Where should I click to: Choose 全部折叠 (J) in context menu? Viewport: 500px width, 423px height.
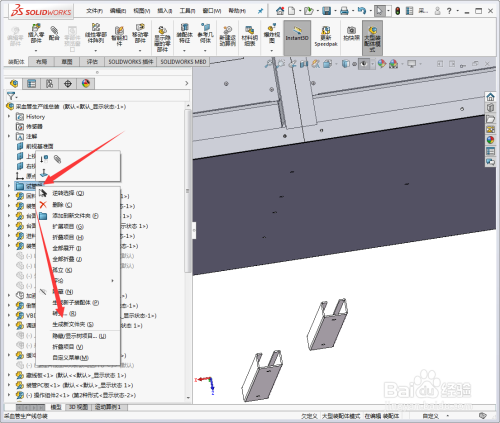67,259
